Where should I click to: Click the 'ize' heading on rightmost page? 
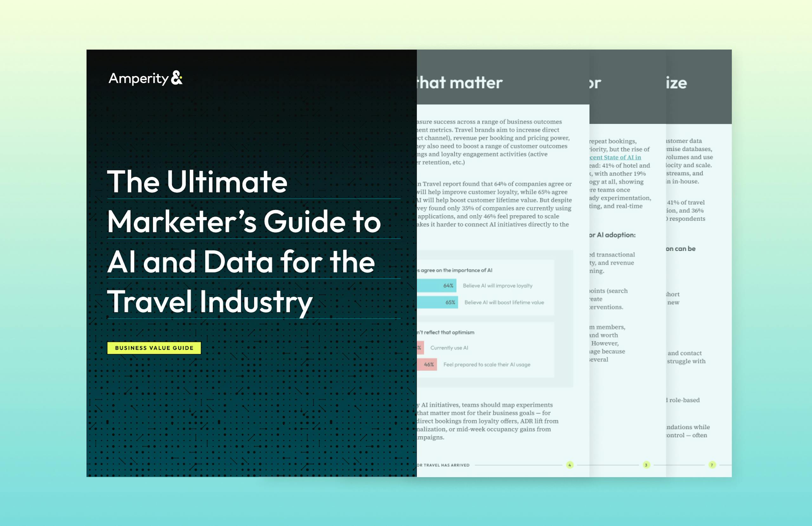click(676, 83)
